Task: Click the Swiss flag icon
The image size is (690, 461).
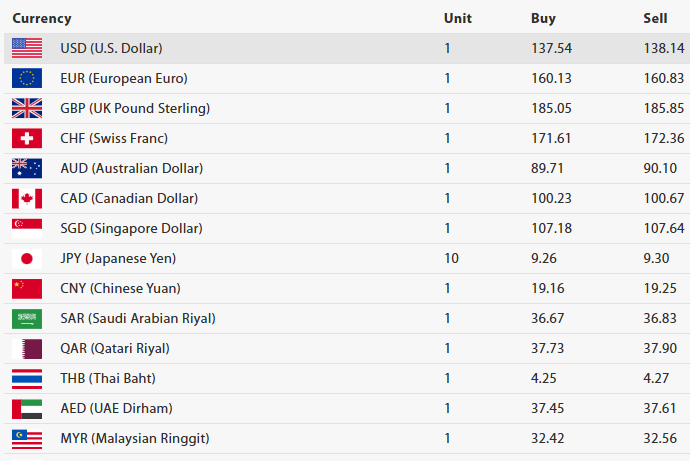Action: pyautogui.click(x=27, y=138)
